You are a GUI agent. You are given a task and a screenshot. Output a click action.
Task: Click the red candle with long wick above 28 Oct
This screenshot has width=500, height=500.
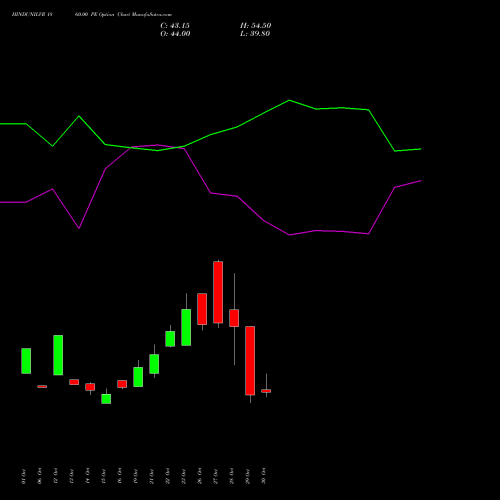pos(234,318)
